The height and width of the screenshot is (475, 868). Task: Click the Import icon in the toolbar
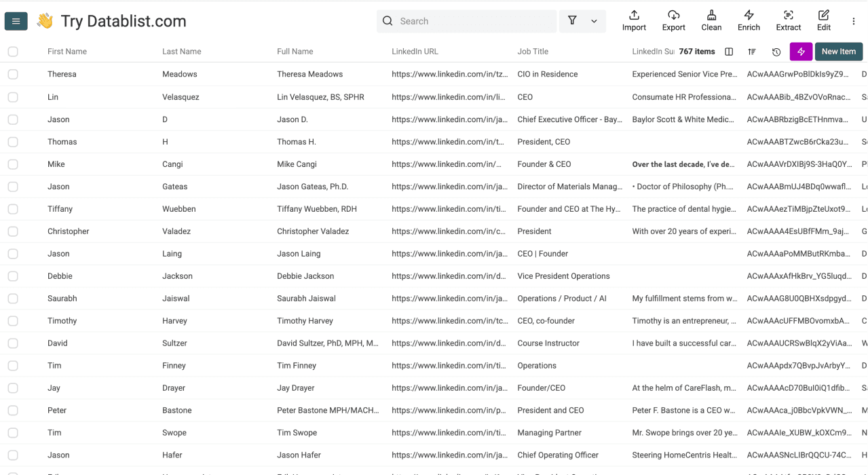click(633, 20)
